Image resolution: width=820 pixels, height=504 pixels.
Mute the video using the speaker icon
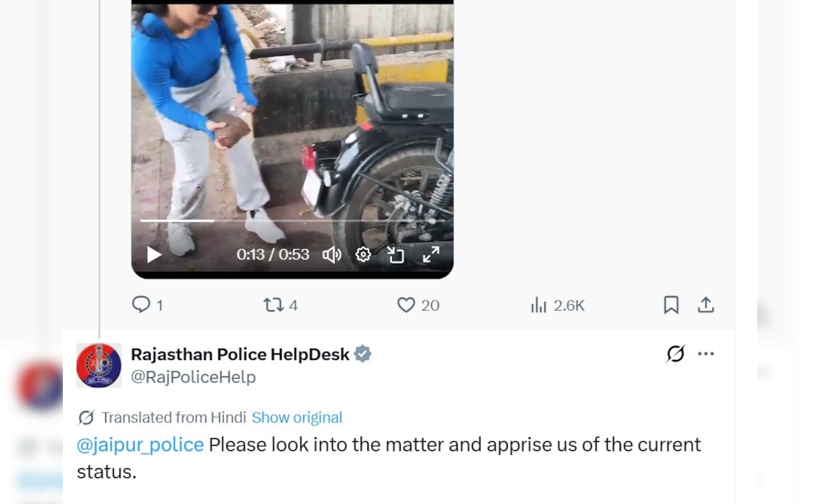click(331, 255)
